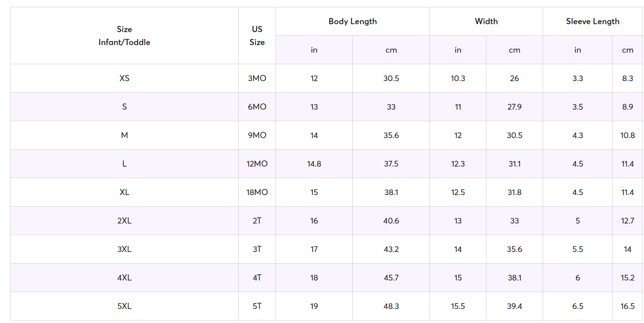Image resolution: width=644 pixels, height=323 pixels.
Task: Click the Body Length column header
Action: [x=352, y=21]
